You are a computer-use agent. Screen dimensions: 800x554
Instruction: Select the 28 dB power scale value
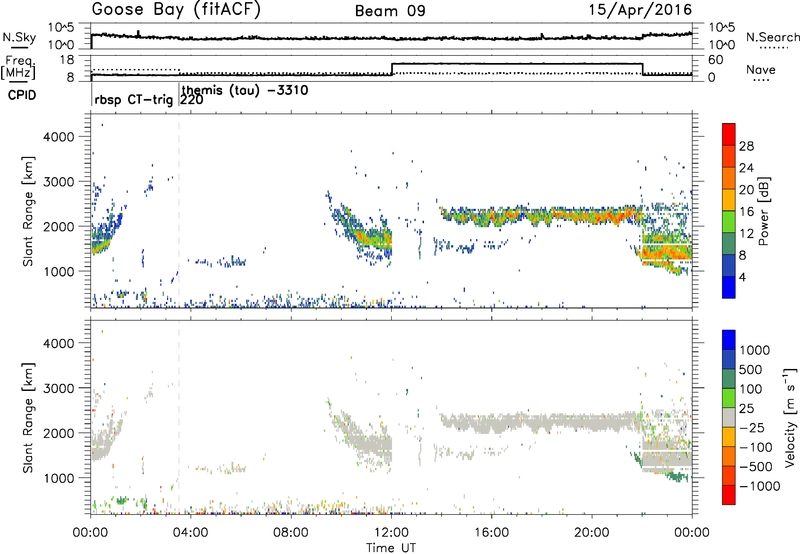(x=746, y=146)
